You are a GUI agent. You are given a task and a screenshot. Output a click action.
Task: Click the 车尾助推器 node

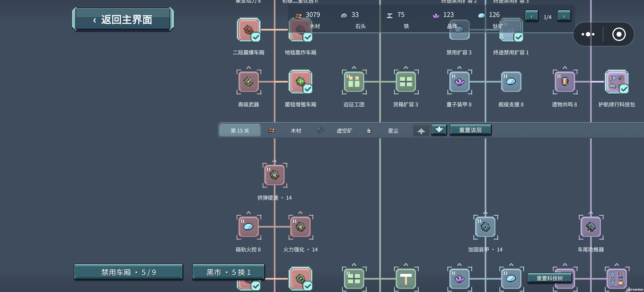point(591,227)
